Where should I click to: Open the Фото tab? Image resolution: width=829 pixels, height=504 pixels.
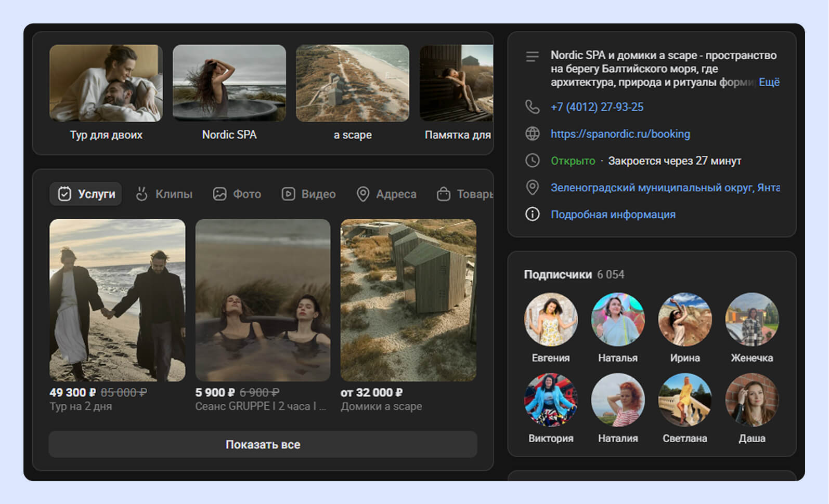click(x=237, y=194)
